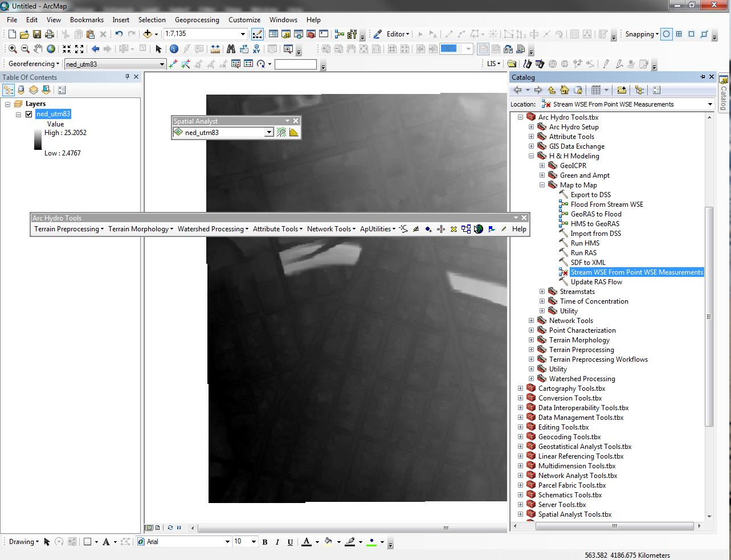
Task: Toggle Point Snapping in Snapping toolbar
Action: 666,34
